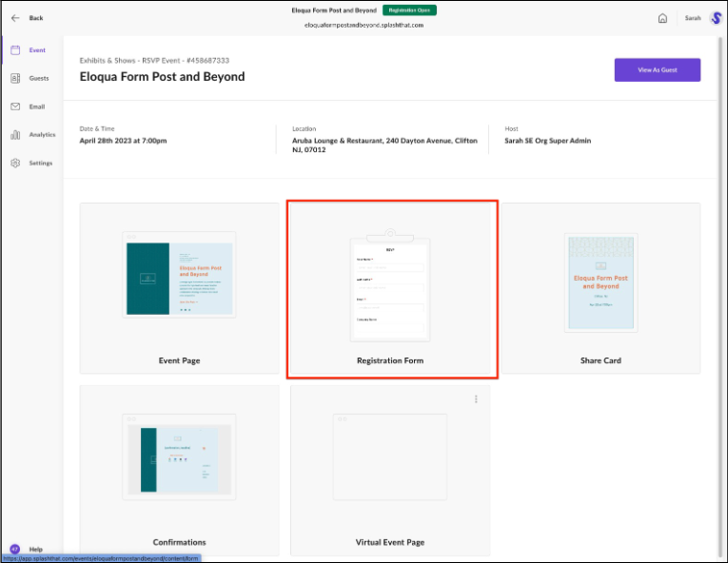Image resolution: width=728 pixels, height=563 pixels.
Task: Click the Back arrow icon
Action: click(15, 18)
